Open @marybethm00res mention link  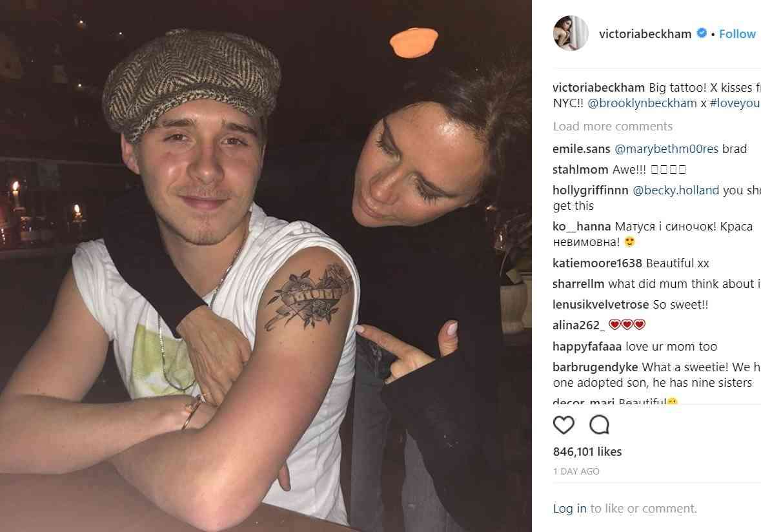666,149
